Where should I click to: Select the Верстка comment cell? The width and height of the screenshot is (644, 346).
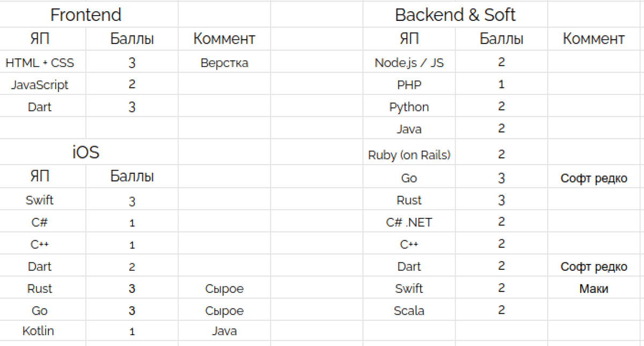pos(224,63)
